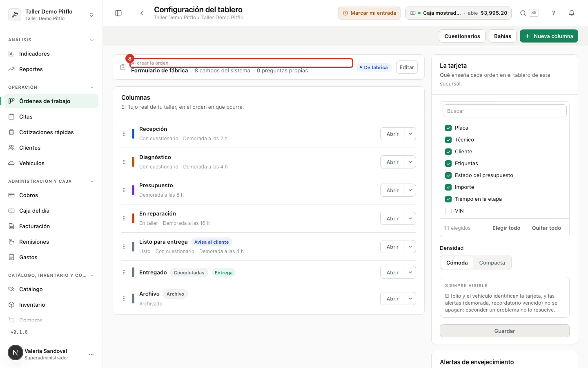Collapse the Operación sidebar section
Screen dimensions: 588x368
click(x=92, y=88)
